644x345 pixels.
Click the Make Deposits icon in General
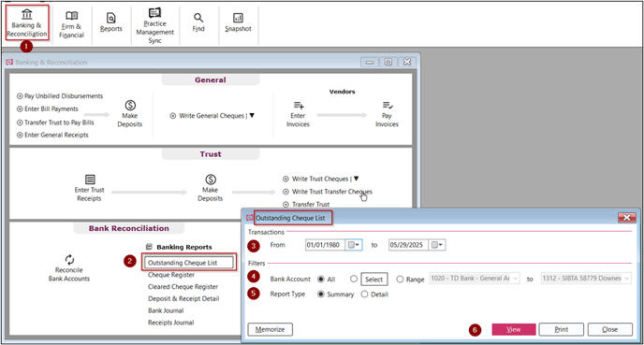[x=130, y=105]
